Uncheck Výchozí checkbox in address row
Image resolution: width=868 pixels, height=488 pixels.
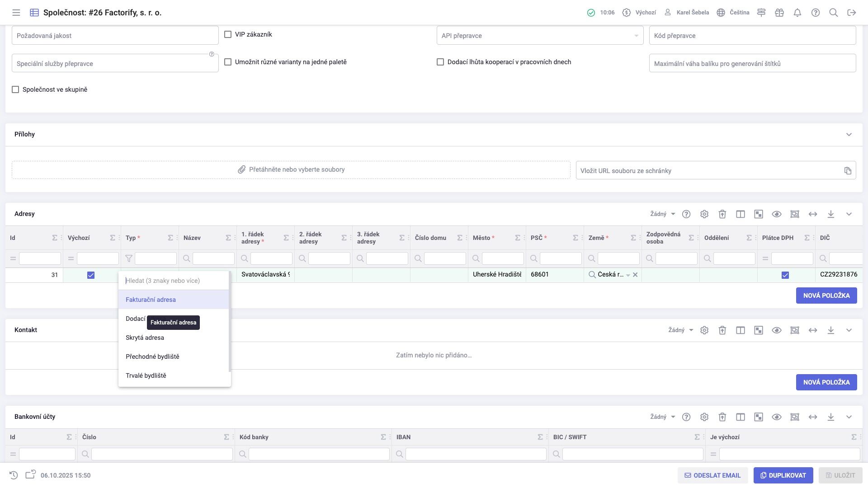click(91, 275)
